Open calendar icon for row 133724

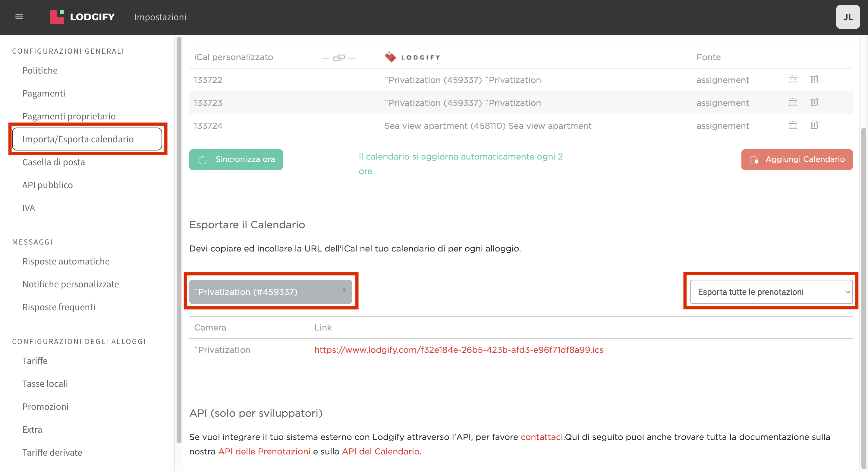tap(793, 125)
